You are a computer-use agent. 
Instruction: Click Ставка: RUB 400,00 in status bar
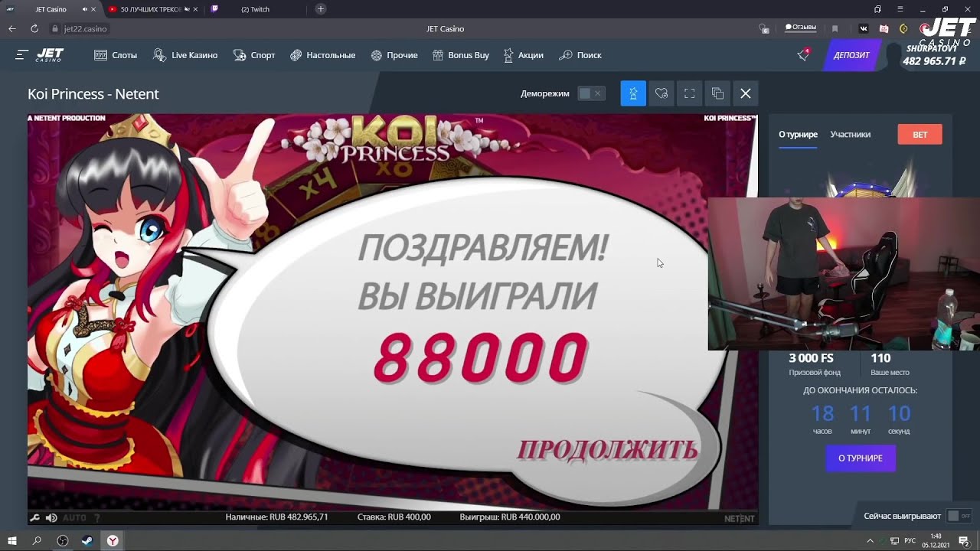tap(394, 517)
